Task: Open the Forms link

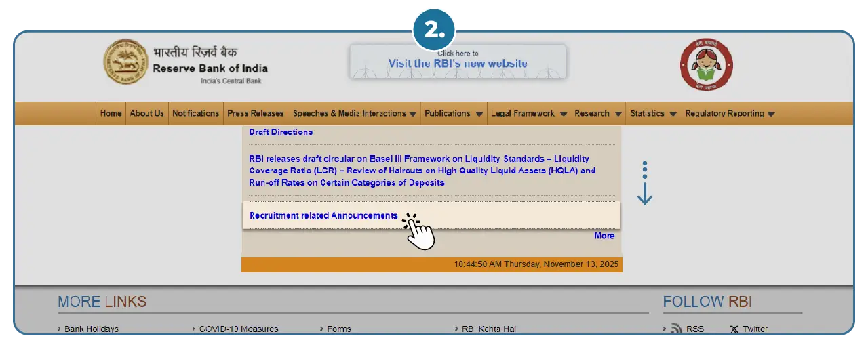Action: pyautogui.click(x=339, y=329)
